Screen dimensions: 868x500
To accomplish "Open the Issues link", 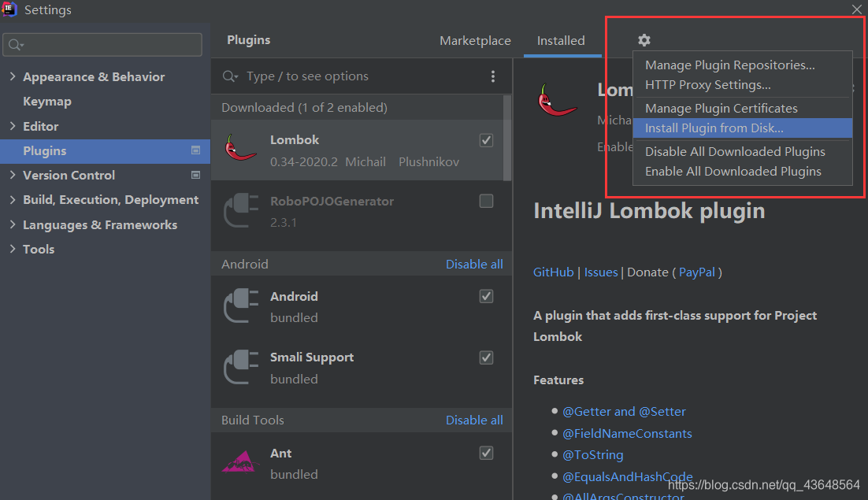I will coord(601,272).
